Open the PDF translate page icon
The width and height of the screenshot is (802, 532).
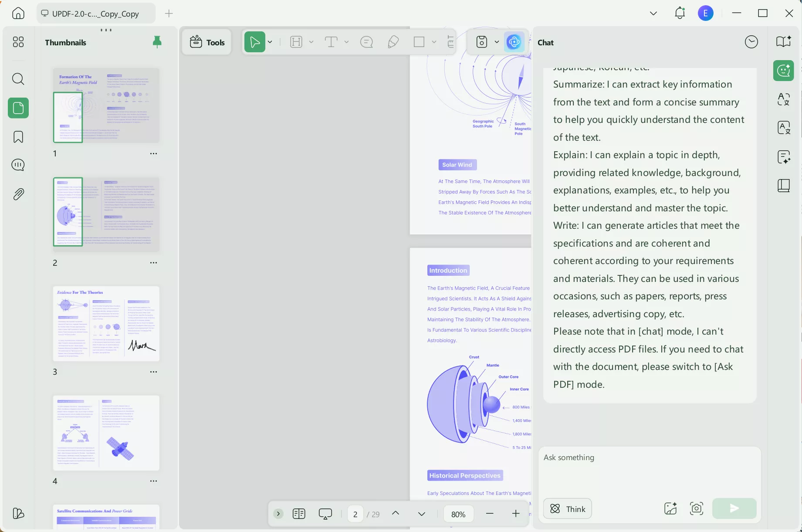tap(784, 128)
